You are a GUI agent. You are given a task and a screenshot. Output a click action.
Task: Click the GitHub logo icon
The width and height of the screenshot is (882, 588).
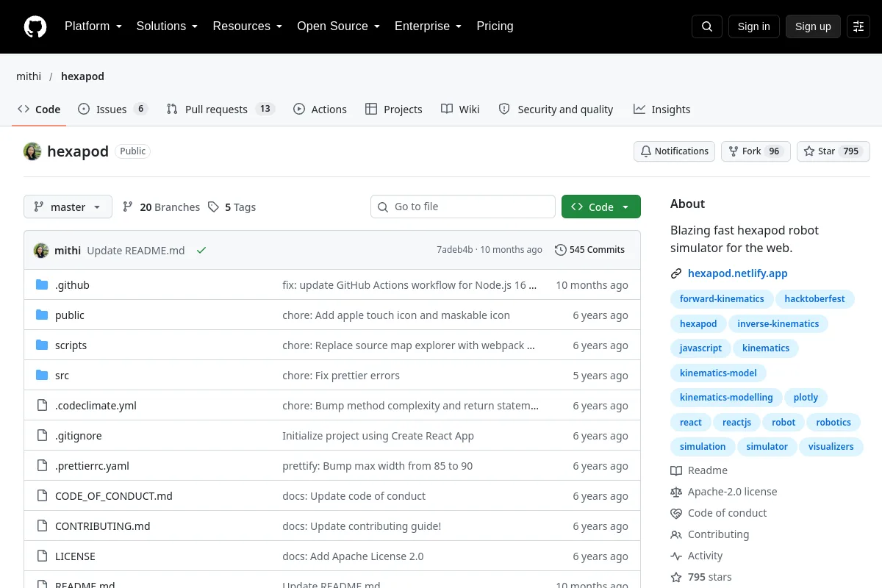tap(35, 26)
